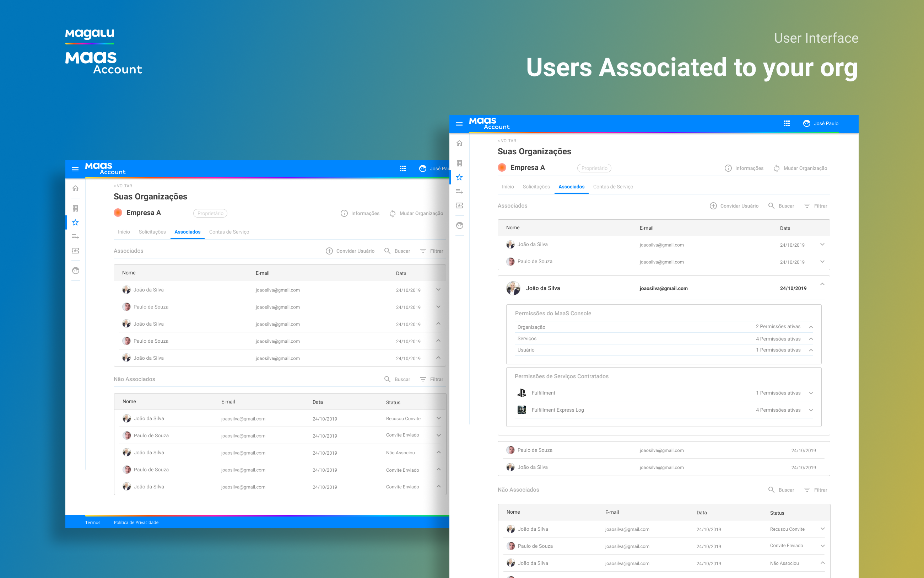Collapse the expanded João da Silva detail card

tap(822, 284)
